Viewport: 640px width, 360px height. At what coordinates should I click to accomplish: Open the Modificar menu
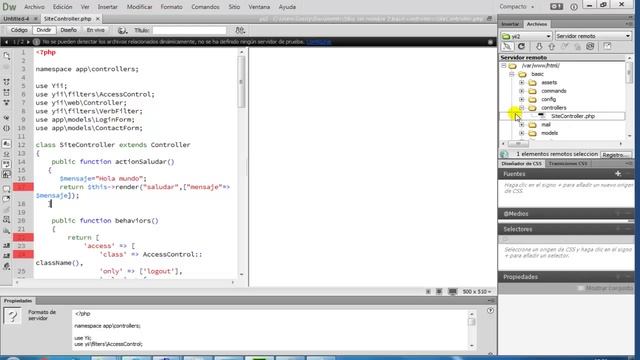139,7
